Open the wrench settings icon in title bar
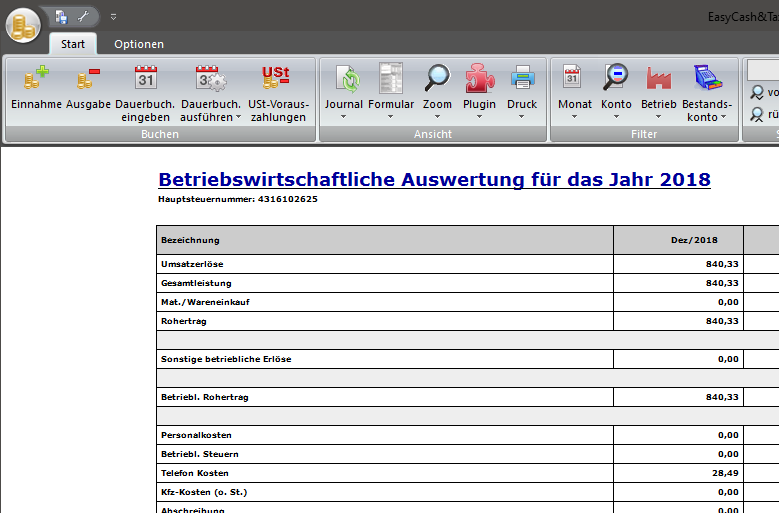The height and width of the screenshot is (513, 779). coord(84,16)
